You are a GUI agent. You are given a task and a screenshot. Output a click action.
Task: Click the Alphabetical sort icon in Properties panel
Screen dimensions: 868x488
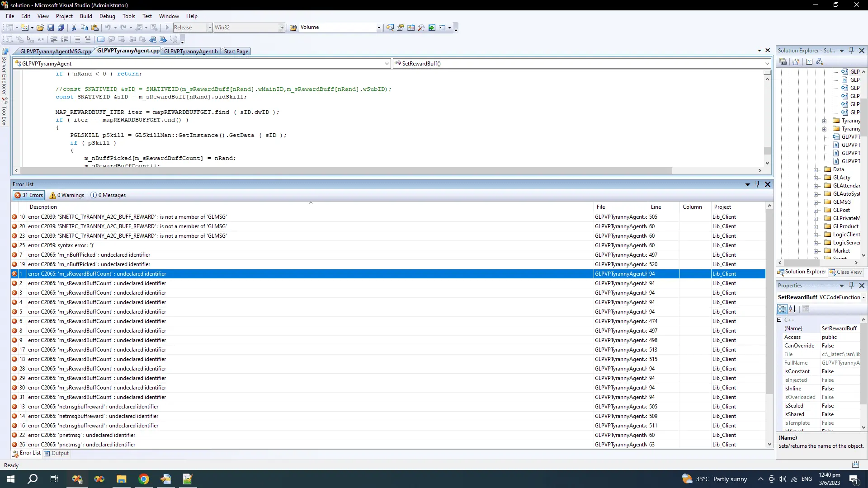[x=793, y=309]
